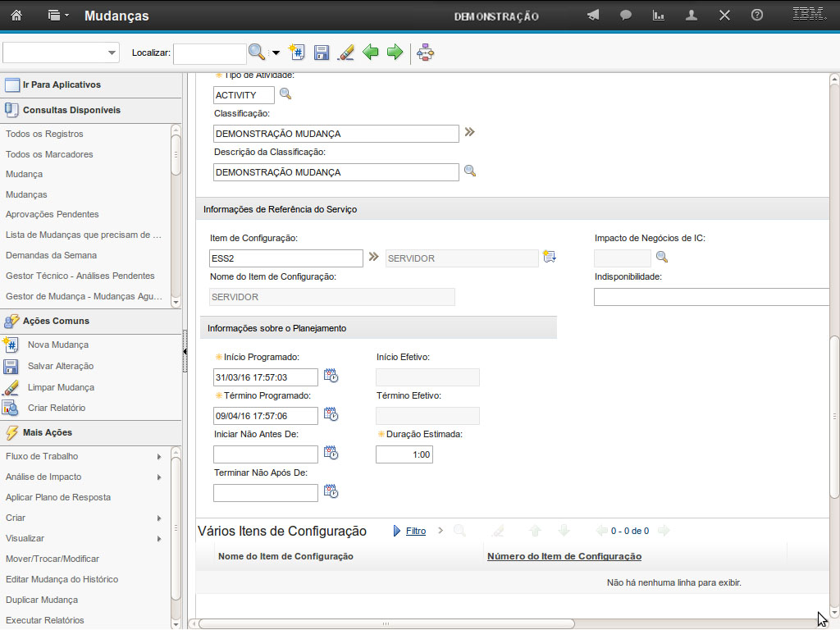Open the bulletin board megaphone icon
The width and height of the screenshot is (840, 630).
593,16
